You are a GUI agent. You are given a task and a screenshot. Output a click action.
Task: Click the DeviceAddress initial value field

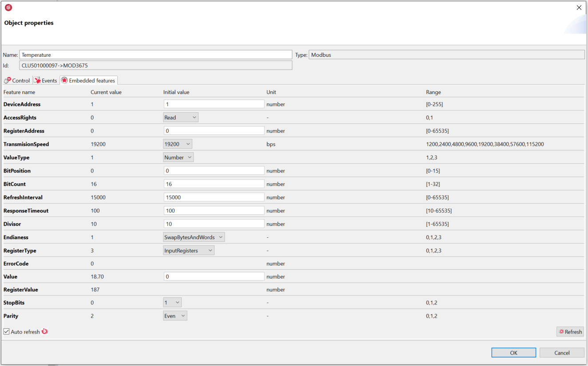click(x=214, y=104)
